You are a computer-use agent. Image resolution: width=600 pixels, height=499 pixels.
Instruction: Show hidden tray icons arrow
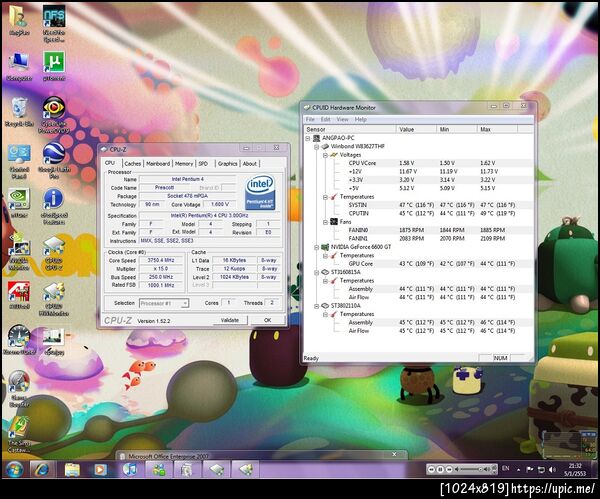tap(518, 470)
